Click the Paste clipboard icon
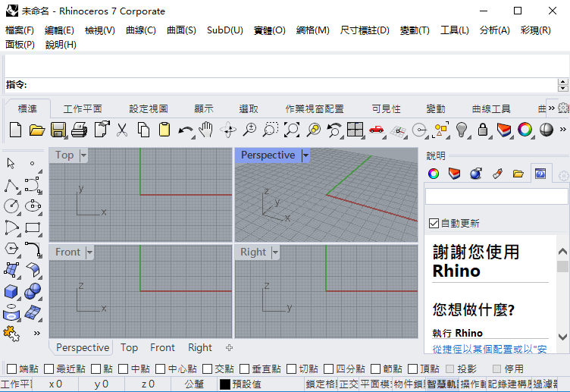Screen dimensions: 570x392 164,130
